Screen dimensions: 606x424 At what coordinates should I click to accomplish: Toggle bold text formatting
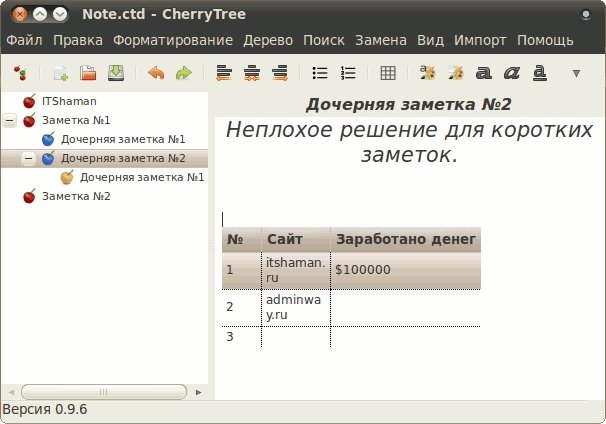[484, 73]
